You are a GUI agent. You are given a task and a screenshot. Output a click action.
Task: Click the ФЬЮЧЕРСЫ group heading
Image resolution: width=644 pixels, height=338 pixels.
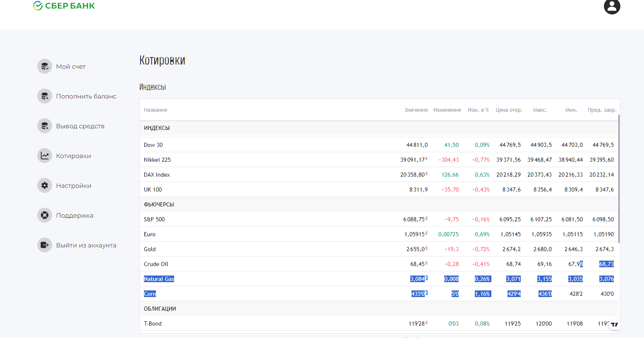click(x=159, y=205)
